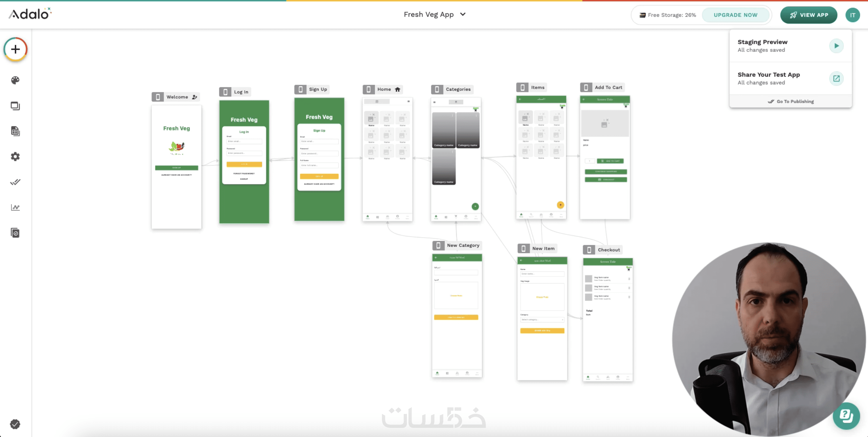This screenshot has width=868, height=437.
Task: Click the help chat bubble icon
Action: 846,415
